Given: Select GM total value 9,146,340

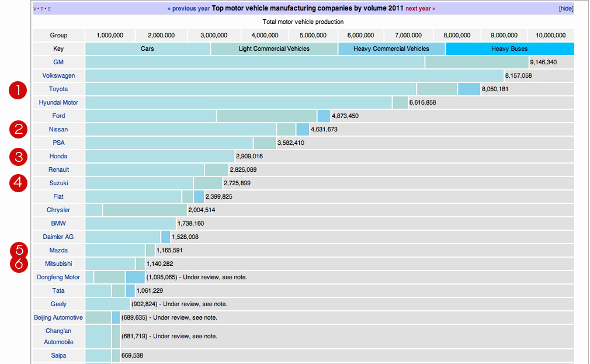Looking at the screenshot, I should click(x=543, y=62).
